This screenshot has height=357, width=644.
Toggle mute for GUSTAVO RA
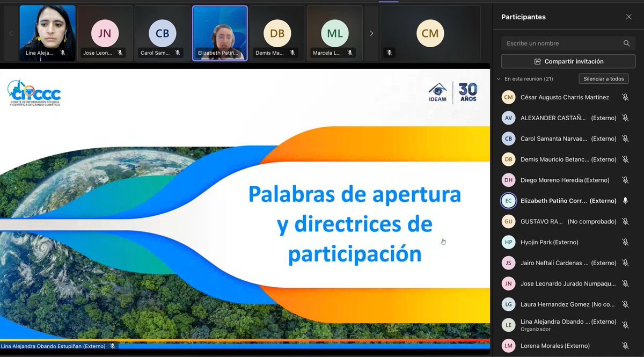pos(625,221)
